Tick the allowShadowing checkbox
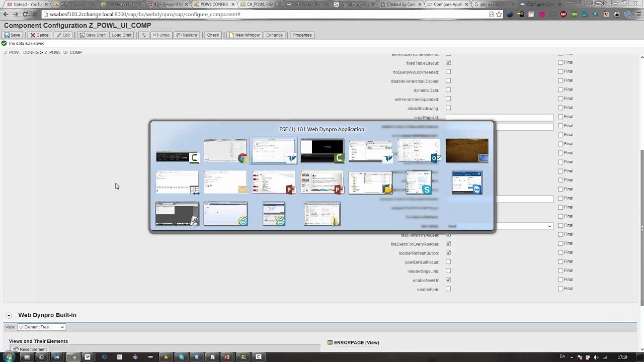 pyautogui.click(x=448, y=108)
